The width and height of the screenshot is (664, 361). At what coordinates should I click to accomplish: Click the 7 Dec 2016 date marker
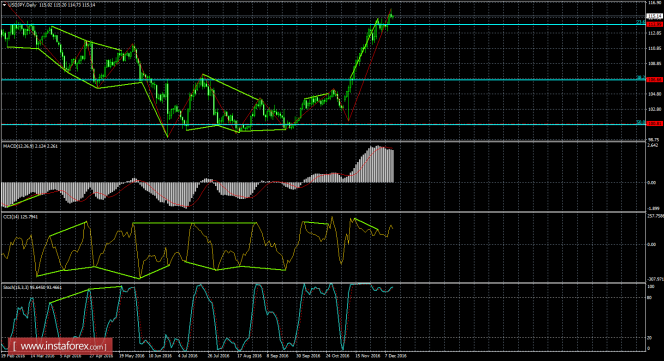click(395, 356)
